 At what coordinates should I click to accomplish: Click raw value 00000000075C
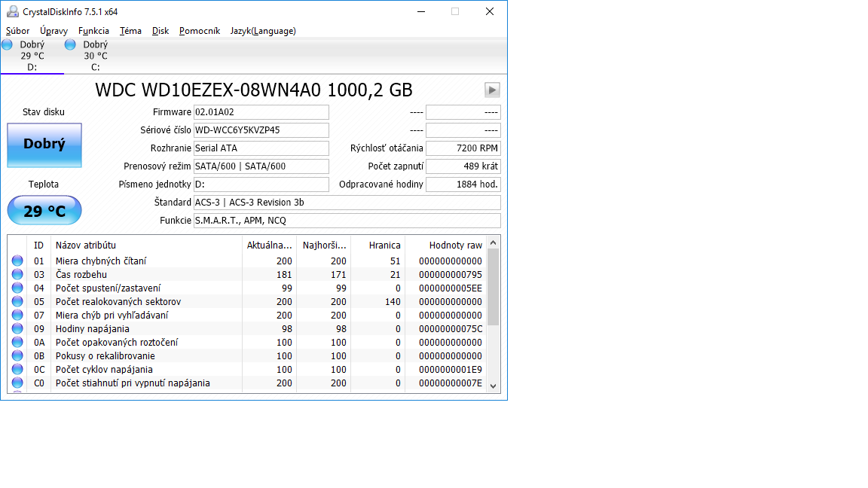[451, 328]
